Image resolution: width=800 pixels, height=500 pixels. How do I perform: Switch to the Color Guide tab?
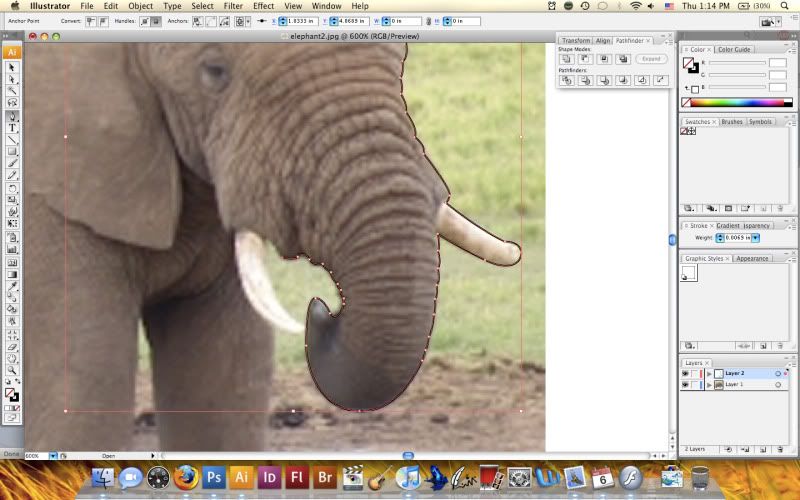pos(734,49)
